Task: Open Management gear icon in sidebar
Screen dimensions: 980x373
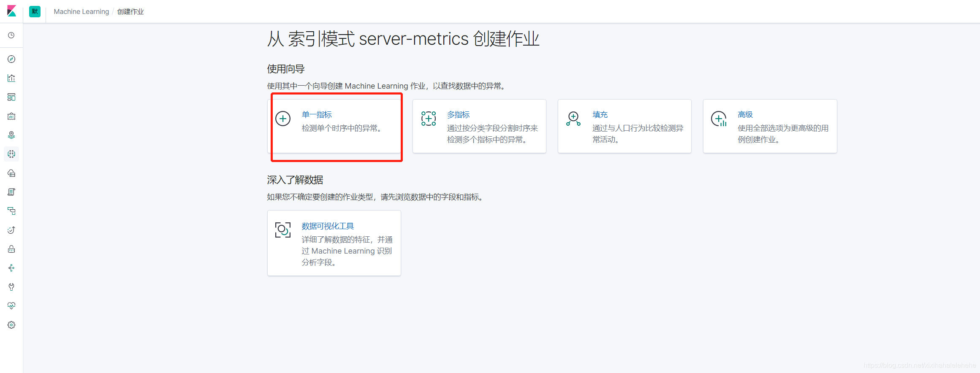Action: point(11,325)
